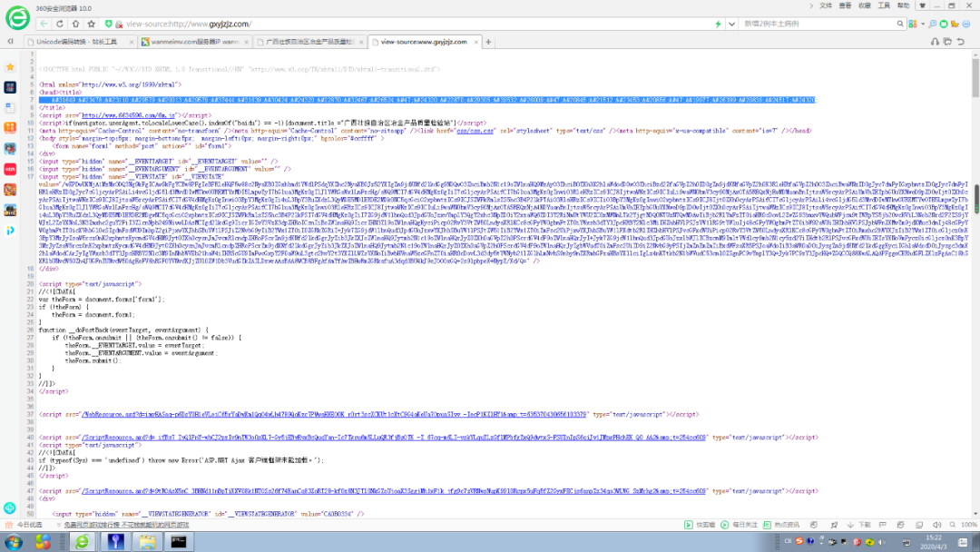Switch to the Unicode编码转换 tab
The width and height of the screenshot is (980, 552).
(79, 42)
